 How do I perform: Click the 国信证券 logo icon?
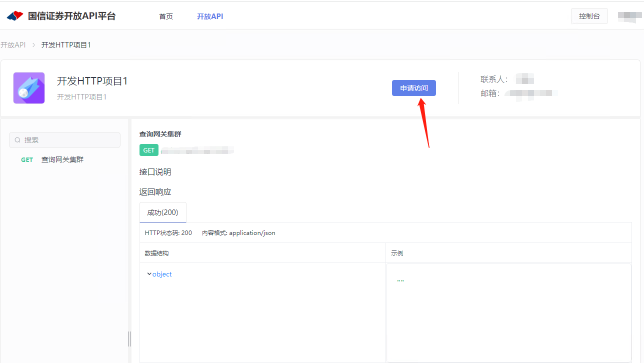[15, 16]
